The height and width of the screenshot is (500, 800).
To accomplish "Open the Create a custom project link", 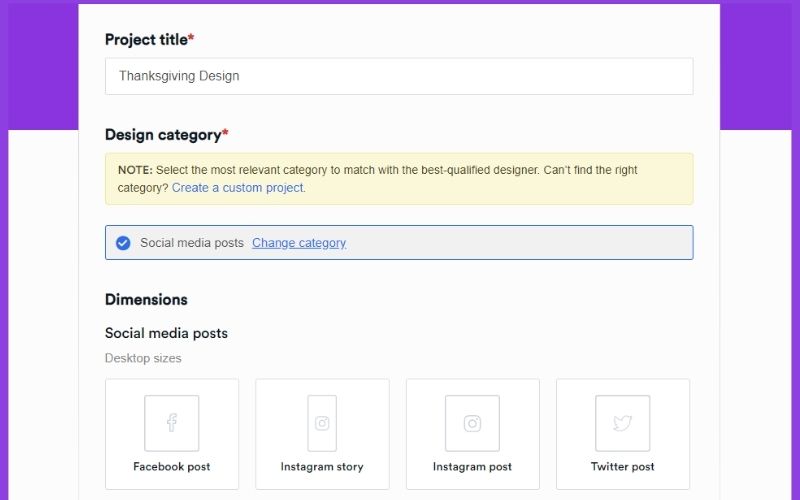I will coord(238,188).
